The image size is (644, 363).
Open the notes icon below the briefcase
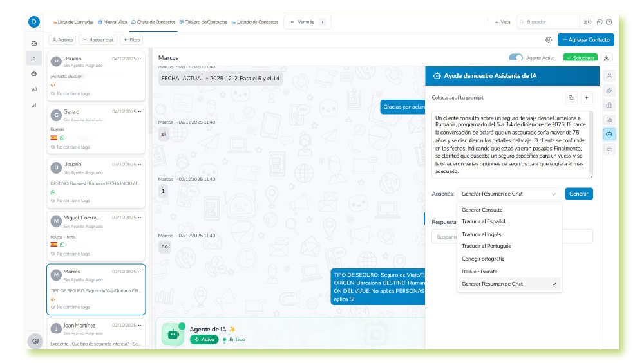click(609, 120)
